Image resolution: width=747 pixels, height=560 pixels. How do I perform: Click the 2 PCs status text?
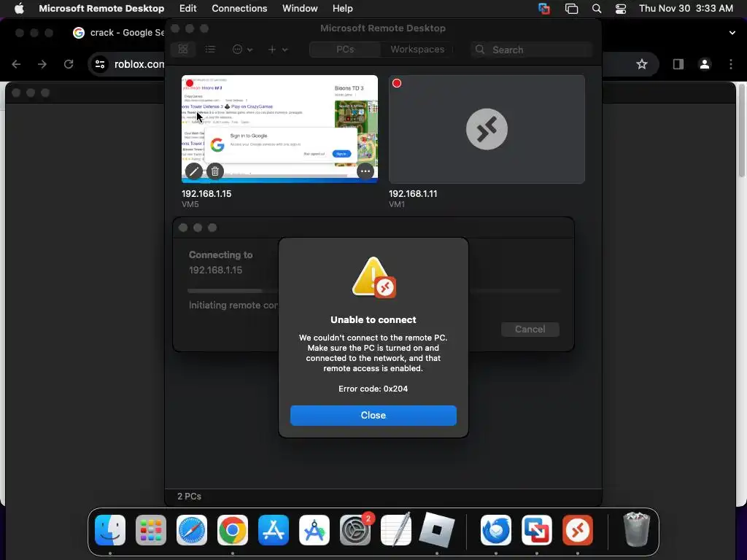tap(189, 496)
